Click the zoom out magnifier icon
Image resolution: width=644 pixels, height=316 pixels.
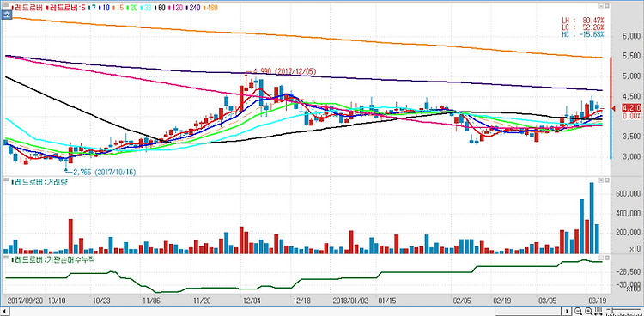point(578,311)
